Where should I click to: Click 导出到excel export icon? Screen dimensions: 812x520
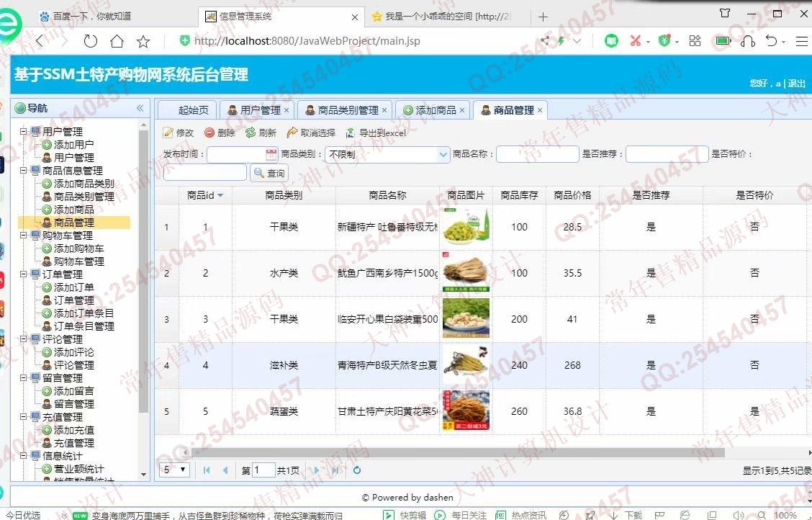coord(351,133)
